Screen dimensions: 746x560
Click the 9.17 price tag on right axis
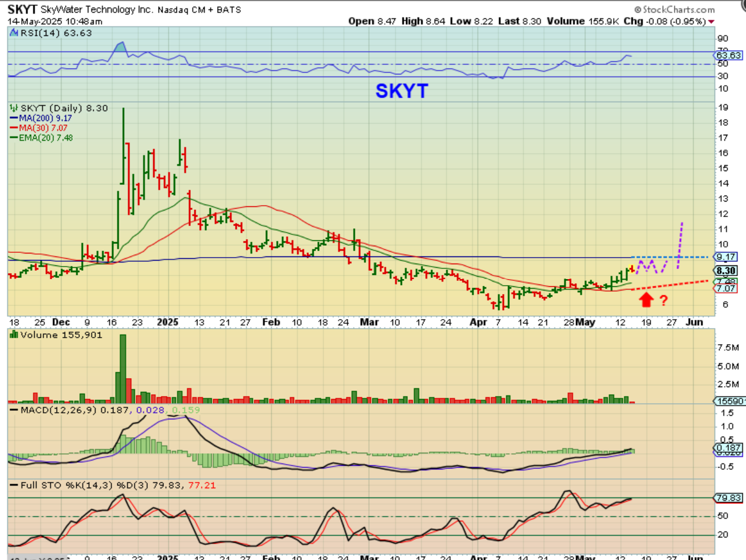[728, 256]
